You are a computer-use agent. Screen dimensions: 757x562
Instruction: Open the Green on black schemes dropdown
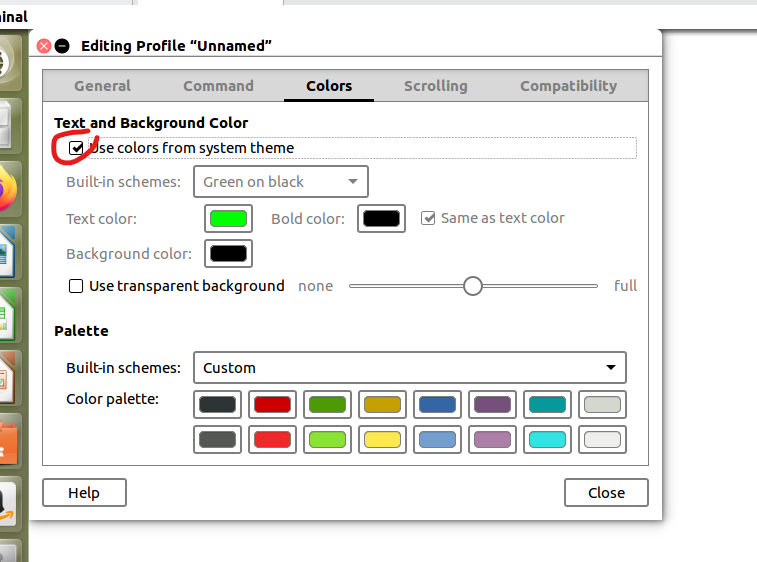click(x=280, y=182)
